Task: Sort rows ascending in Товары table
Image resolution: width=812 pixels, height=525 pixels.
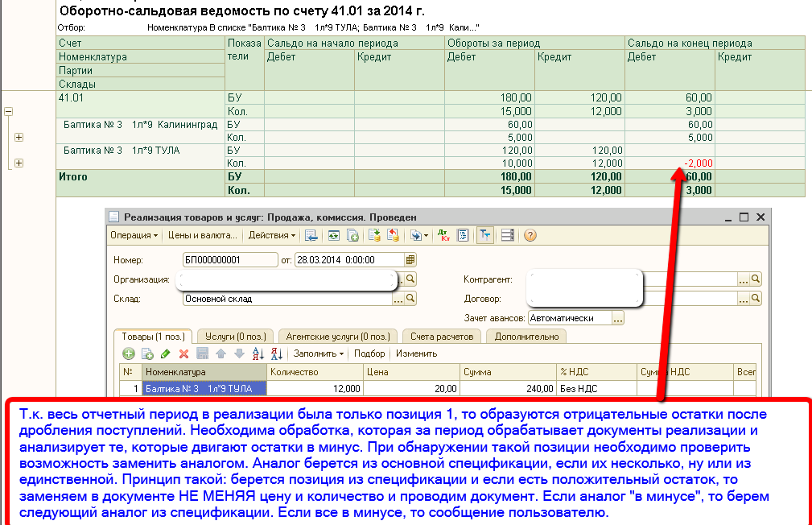Action: (x=258, y=353)
